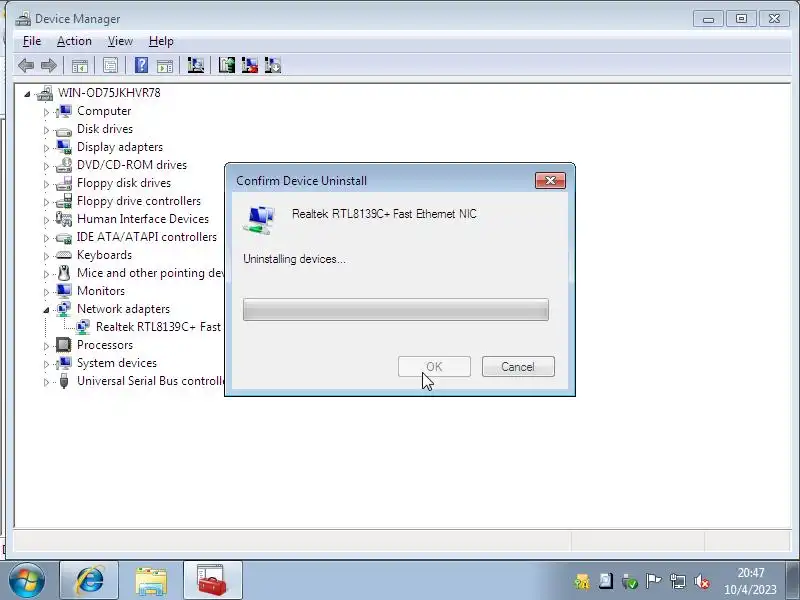Open the Windows Start orb
The width and height of the screenshot is (800, 600).
point(27,581)
